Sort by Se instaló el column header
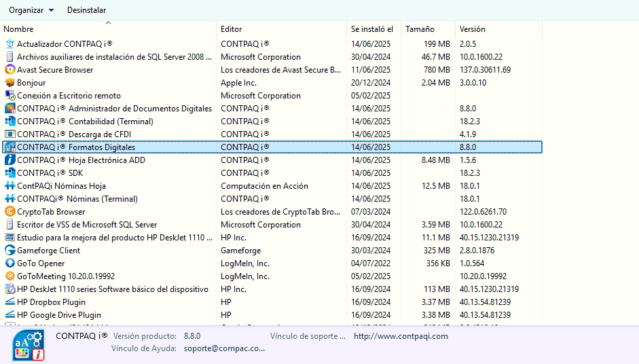This screenshot has height=364, width=639. click(x=371, y=29)
